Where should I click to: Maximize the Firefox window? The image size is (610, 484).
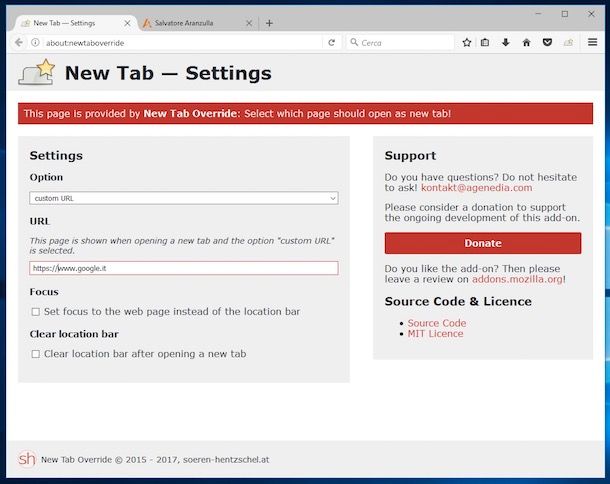coord(565,14)
